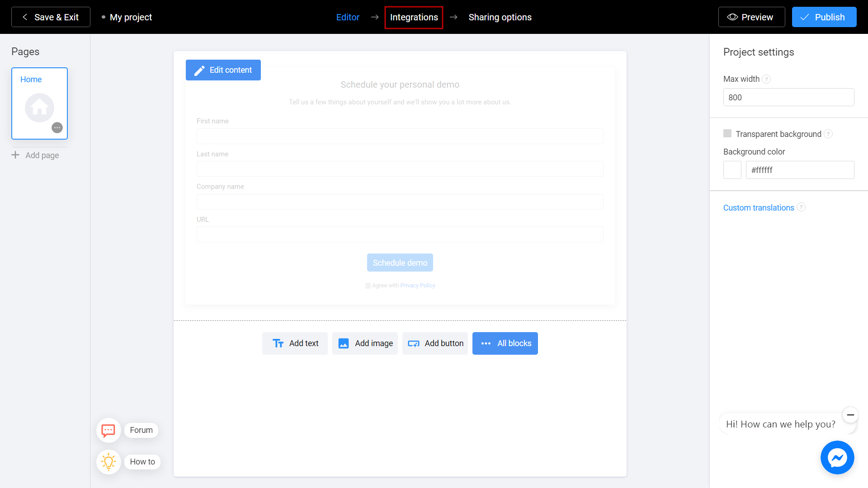Select the Editor tab

pyautogui.click(x=349, y=17)
